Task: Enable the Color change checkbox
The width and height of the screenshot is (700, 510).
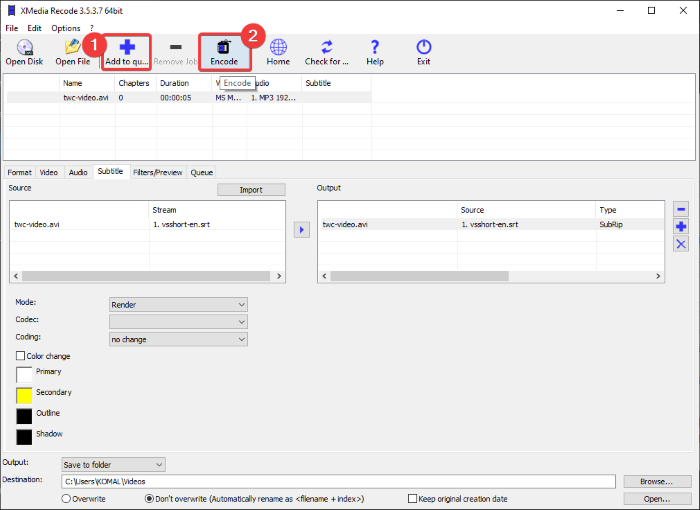Action: (21, 356)
